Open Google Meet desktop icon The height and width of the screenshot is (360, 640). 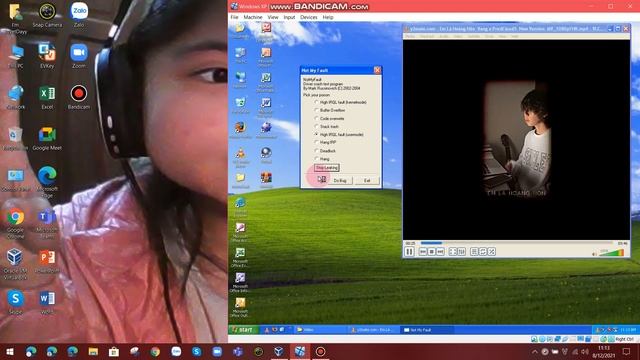click(47, 138)
